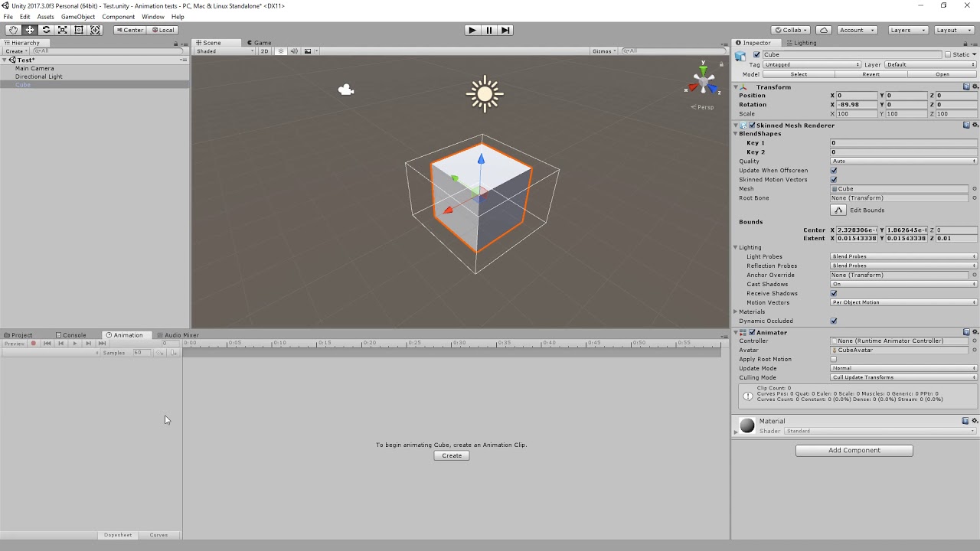Click the Add Component button
The width and height of the screenshot is (980, 551).
coord(854,451)
